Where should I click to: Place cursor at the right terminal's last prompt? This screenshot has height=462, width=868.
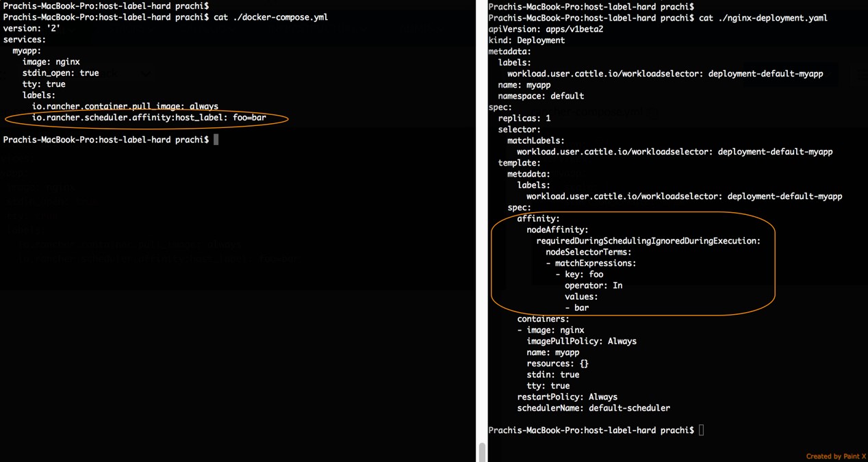[701, 431]
